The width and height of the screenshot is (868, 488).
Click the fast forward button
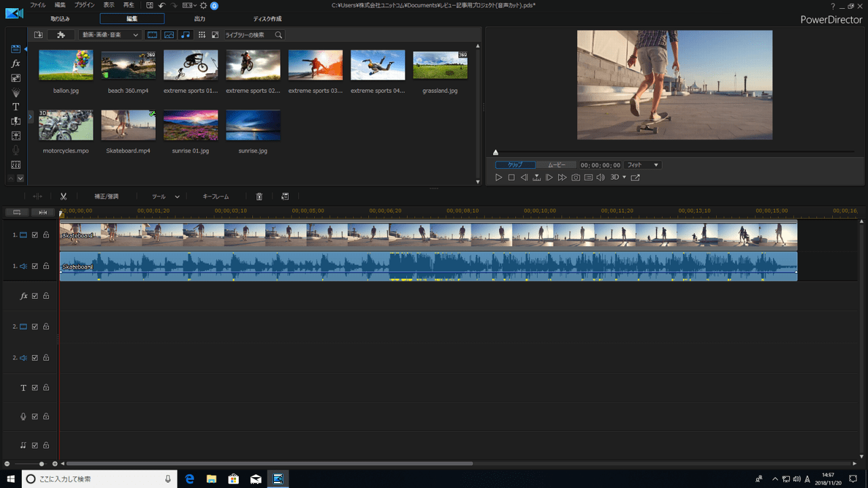562,177
